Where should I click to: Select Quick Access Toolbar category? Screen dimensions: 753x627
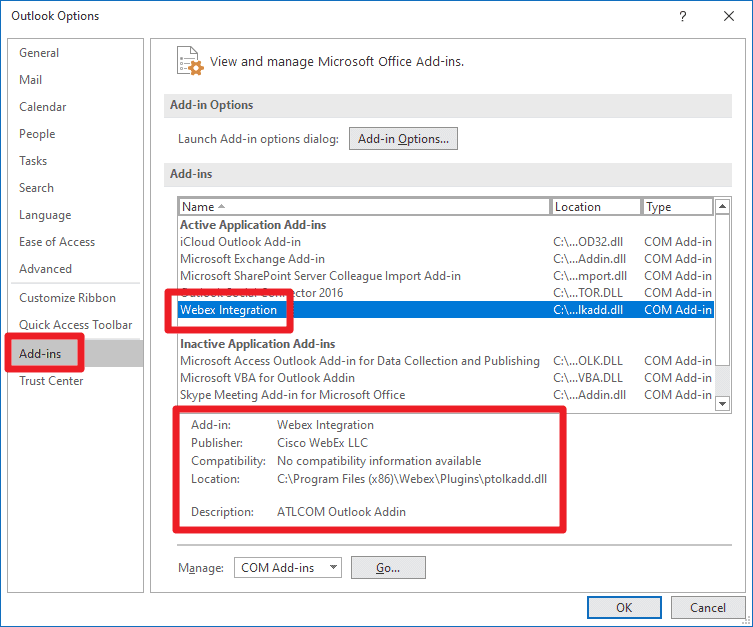(75, 325)
